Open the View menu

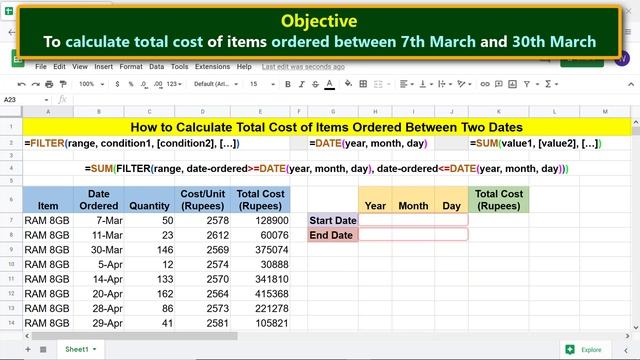[x=80, y=67]
